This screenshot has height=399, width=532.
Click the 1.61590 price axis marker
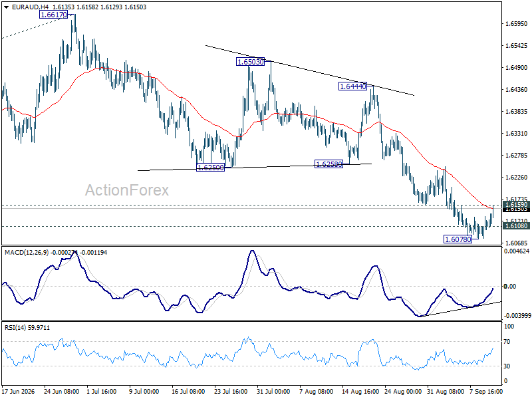pos(516,204)
